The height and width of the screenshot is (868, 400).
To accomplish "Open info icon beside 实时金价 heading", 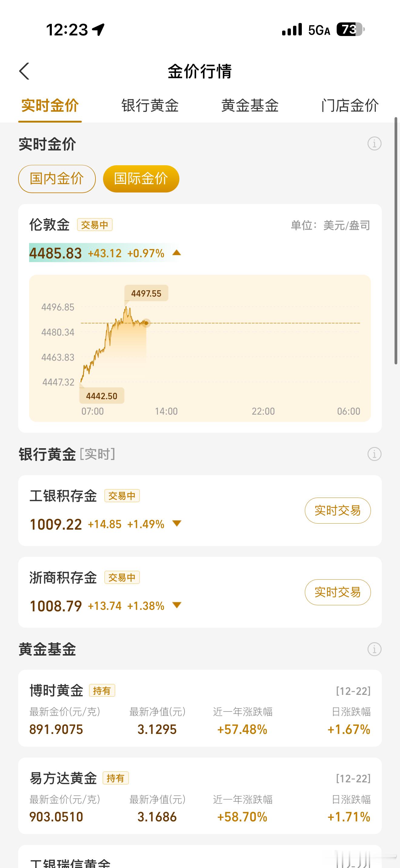I will tap(374, 143).
